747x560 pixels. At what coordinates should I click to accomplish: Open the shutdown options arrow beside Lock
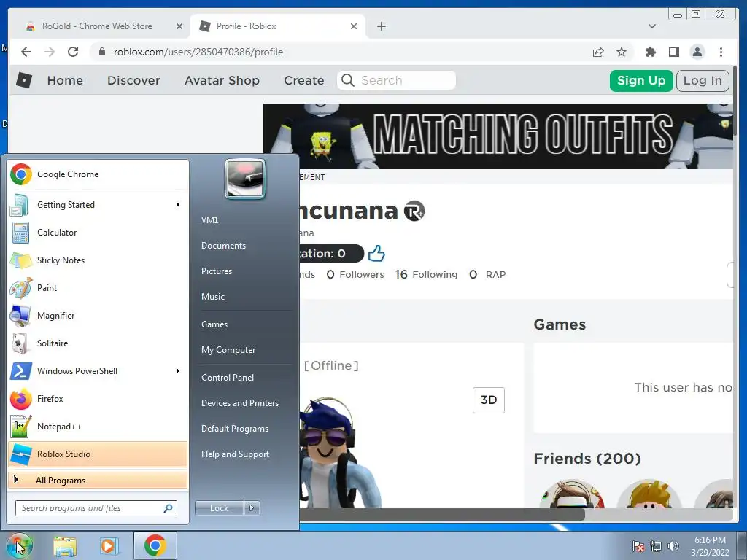point(252,508)
